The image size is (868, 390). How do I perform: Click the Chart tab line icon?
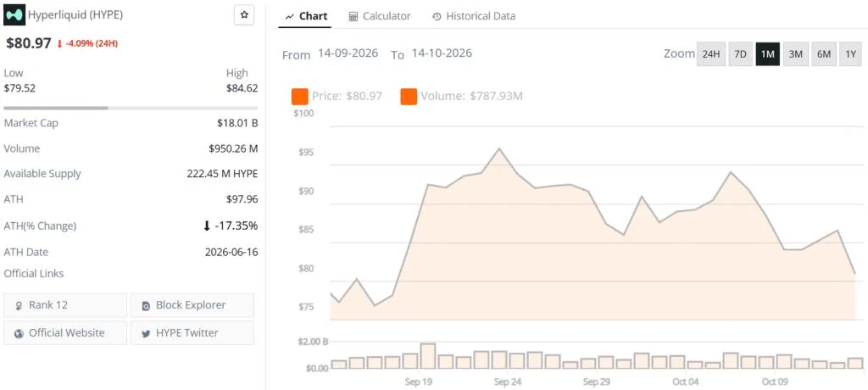coord(290,17)
